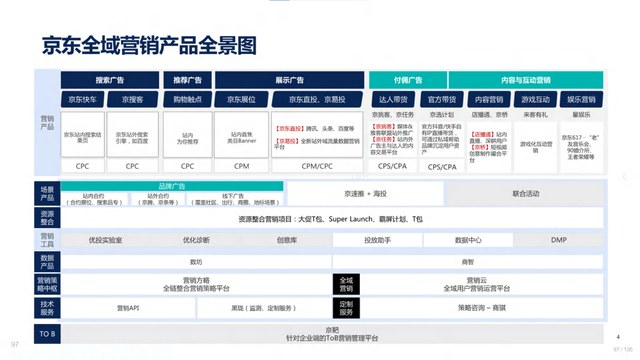
Task: Click the 店播通、京桥 label
Action: pos(489,115)
